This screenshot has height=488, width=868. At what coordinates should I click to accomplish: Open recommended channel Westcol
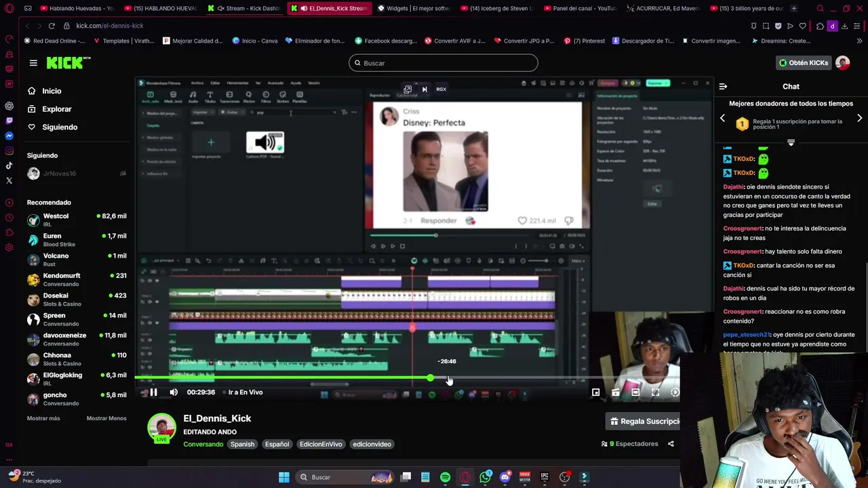coord(77,220)
